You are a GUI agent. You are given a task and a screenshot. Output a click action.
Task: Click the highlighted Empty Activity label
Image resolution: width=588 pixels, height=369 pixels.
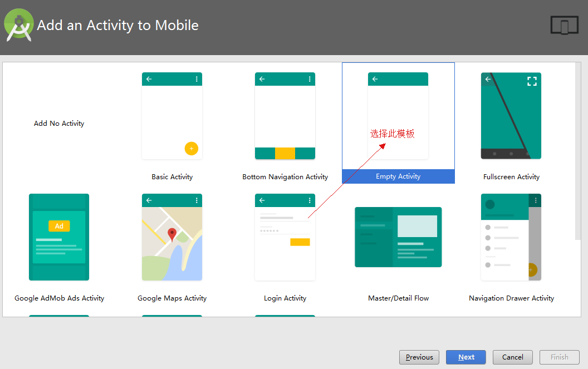[x=398, y=176]
